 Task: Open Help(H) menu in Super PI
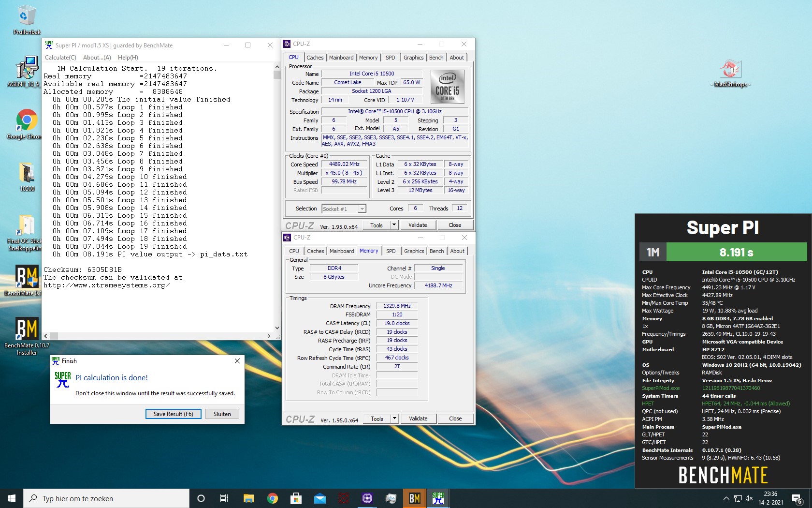[x=128, y=57]
